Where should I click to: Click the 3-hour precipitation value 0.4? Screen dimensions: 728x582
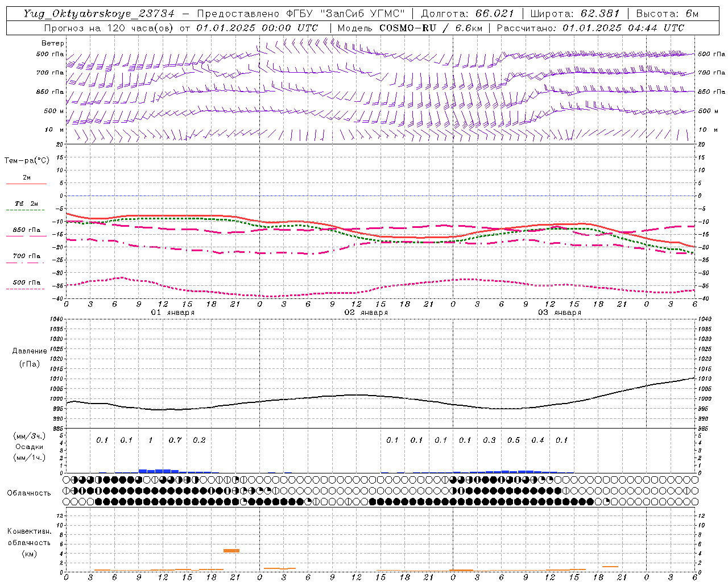[x=537, y=440]
